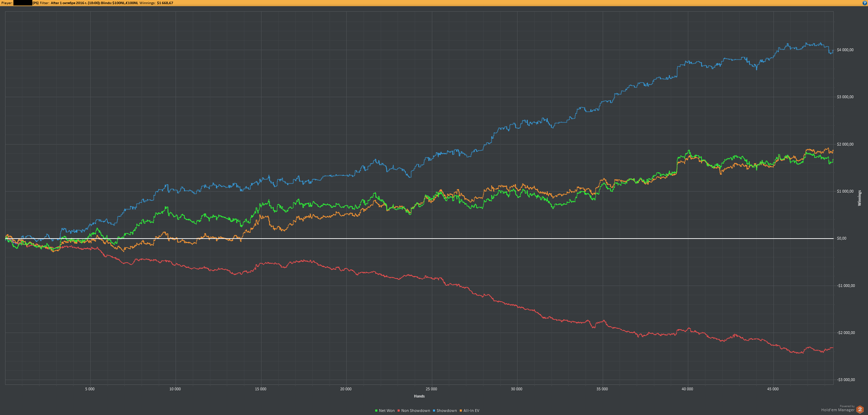Click the $0,00 baseline axis label
Image resolution: width=868 pixels, height=415 pixels.
point(842,238)
